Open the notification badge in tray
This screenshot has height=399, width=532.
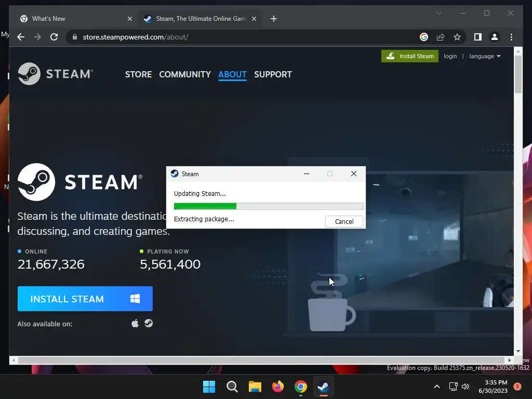(517, 387)
